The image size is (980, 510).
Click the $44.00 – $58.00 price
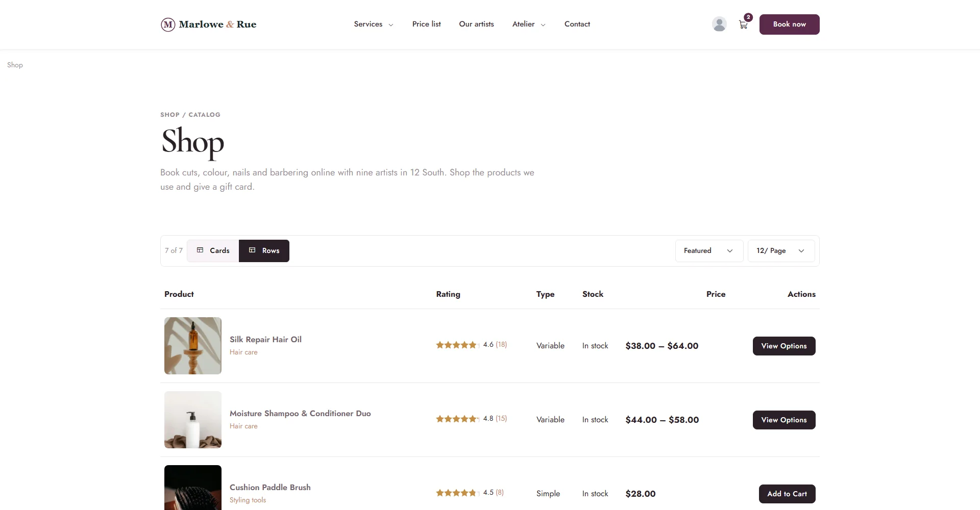(x=662, y=420)
